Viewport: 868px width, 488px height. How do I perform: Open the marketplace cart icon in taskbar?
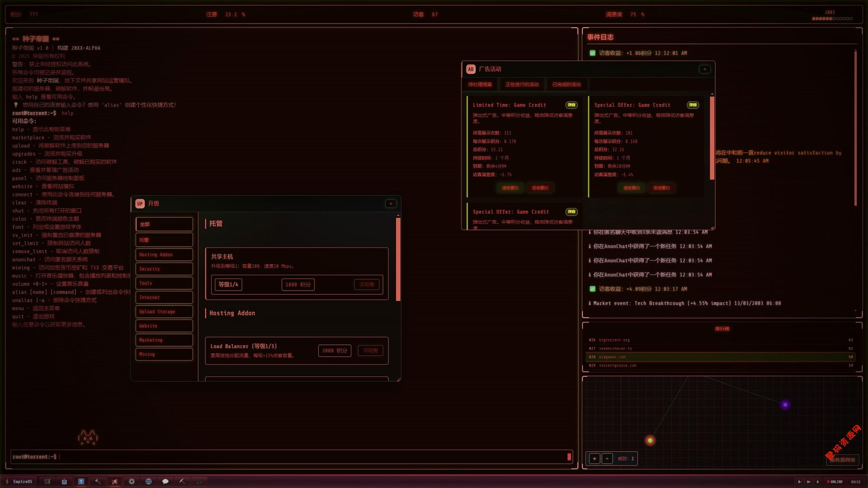pos(47,482)
